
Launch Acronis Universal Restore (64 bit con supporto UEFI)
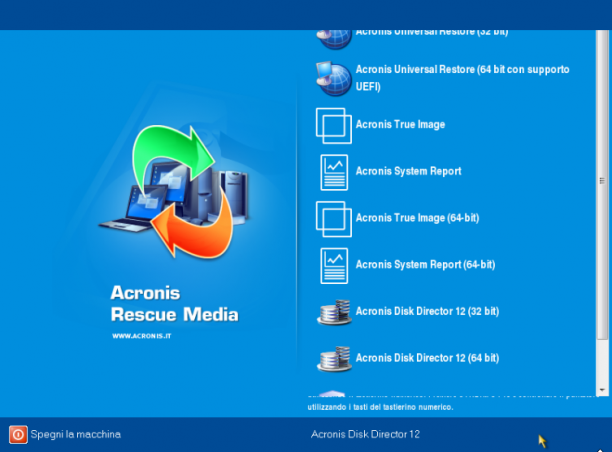(462, 78)
